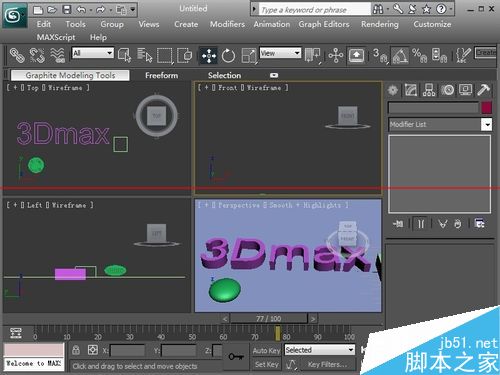Screen dimensions: 500x375
Task: Click the Use Pivot Point Center icon
Action: 313,55
